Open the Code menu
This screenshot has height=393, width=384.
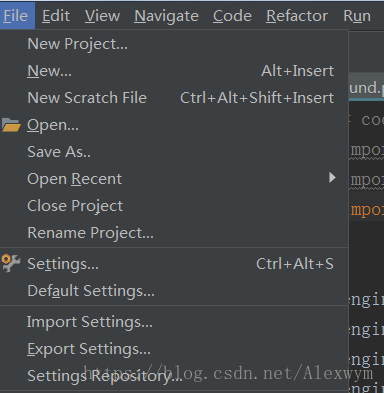(232, 16)
